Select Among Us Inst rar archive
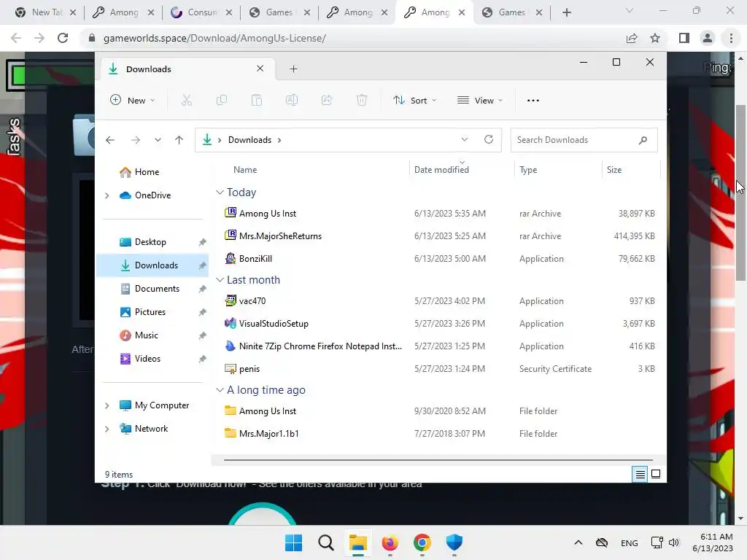This screenshot has height=560, width=747. [438, 214]
